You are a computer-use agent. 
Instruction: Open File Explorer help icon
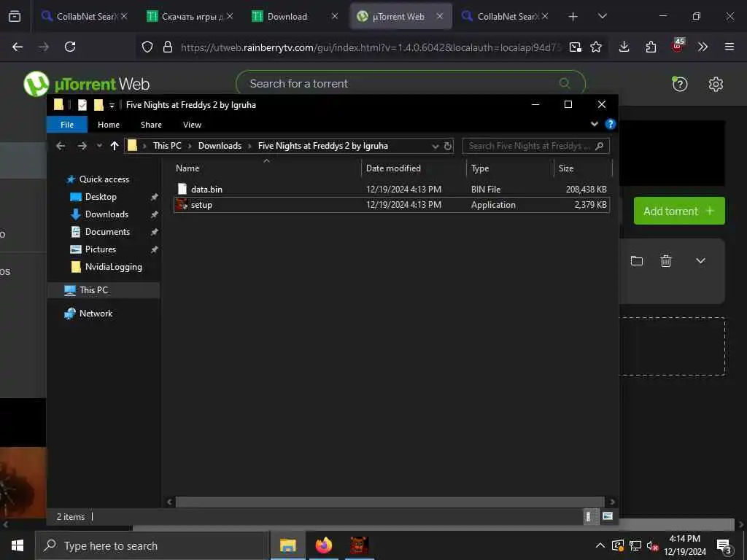(610, 124)
